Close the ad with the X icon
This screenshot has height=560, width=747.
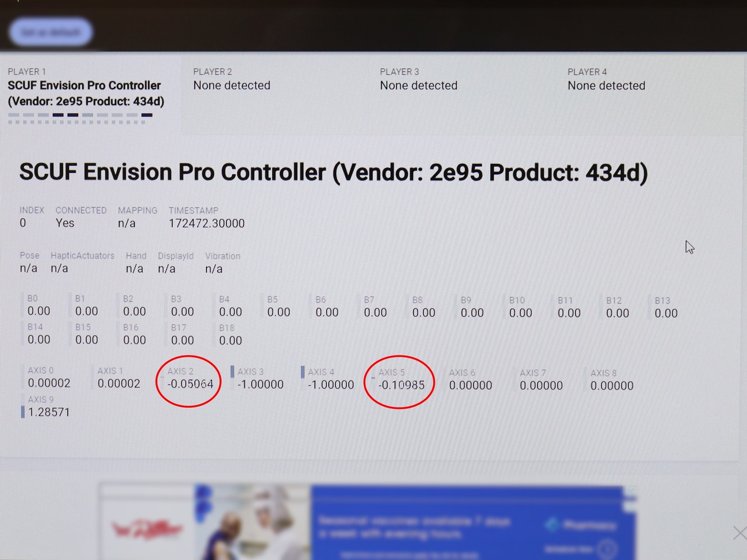click(740, 532)
